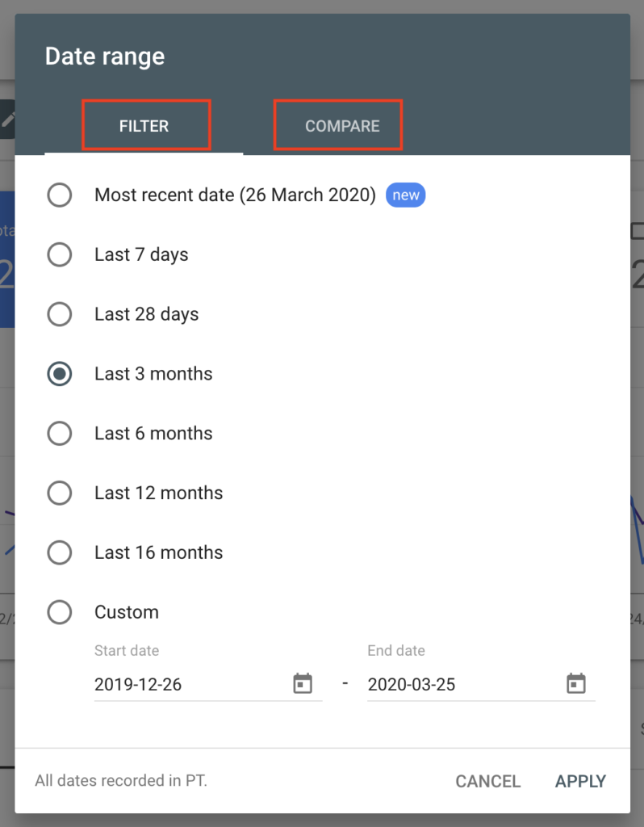Viewport: 644px width, 827px height.
Task: Select the Last 7 days option
Action: click(x=60, y=254)
